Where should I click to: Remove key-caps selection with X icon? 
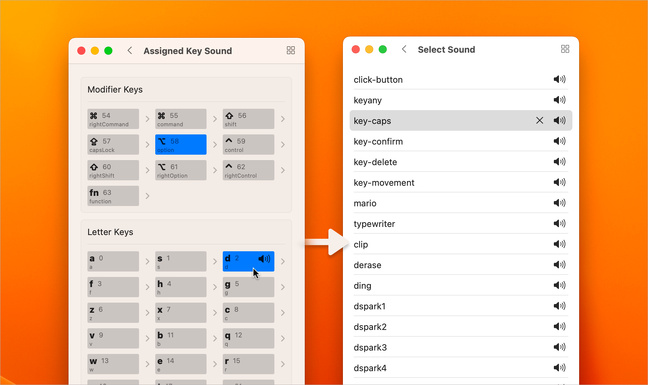pyautogui.click(x=539, y=121)
